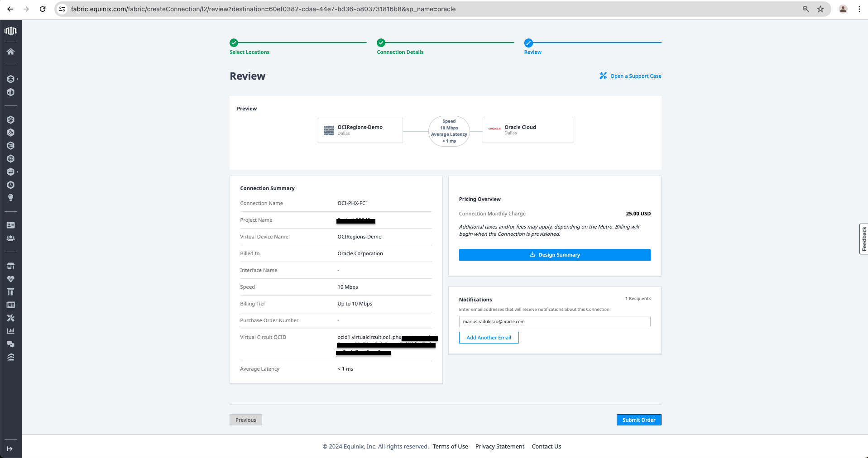Open the marketplace storefront icon in sidebar
The image size is (868, 458).
coord(10,266)
